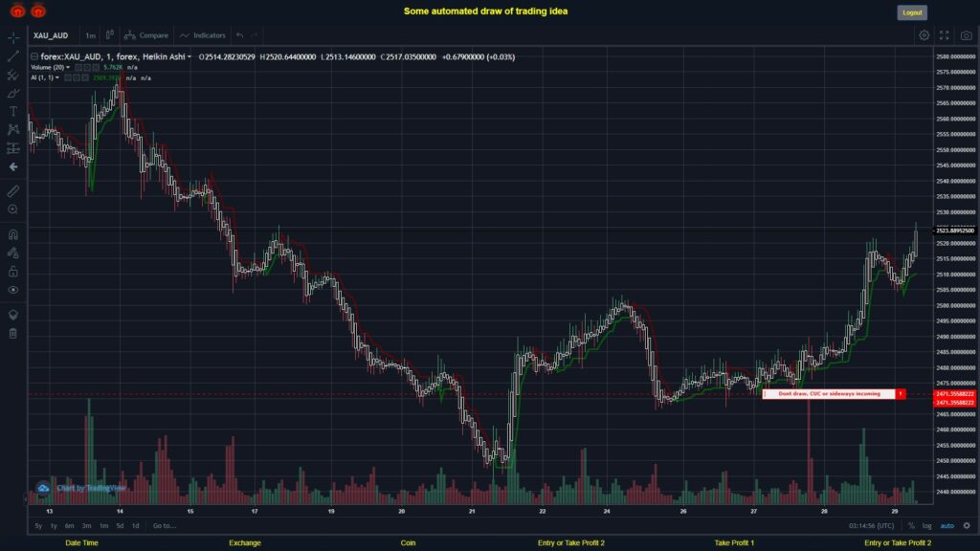Open the 1m interval dropdown
The height and width of the screenshot is (551, 980).
(x=90, y=35)
